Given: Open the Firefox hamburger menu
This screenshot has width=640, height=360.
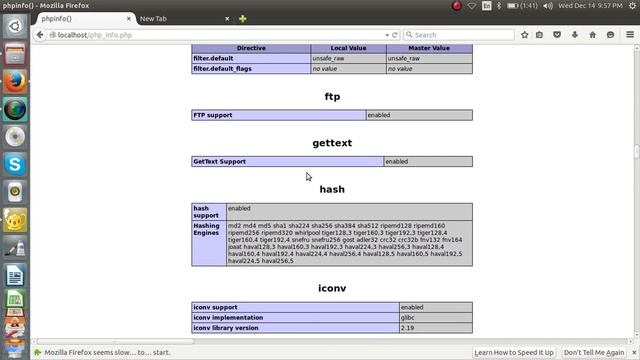Looking at the screenshot, I should 630,35.
